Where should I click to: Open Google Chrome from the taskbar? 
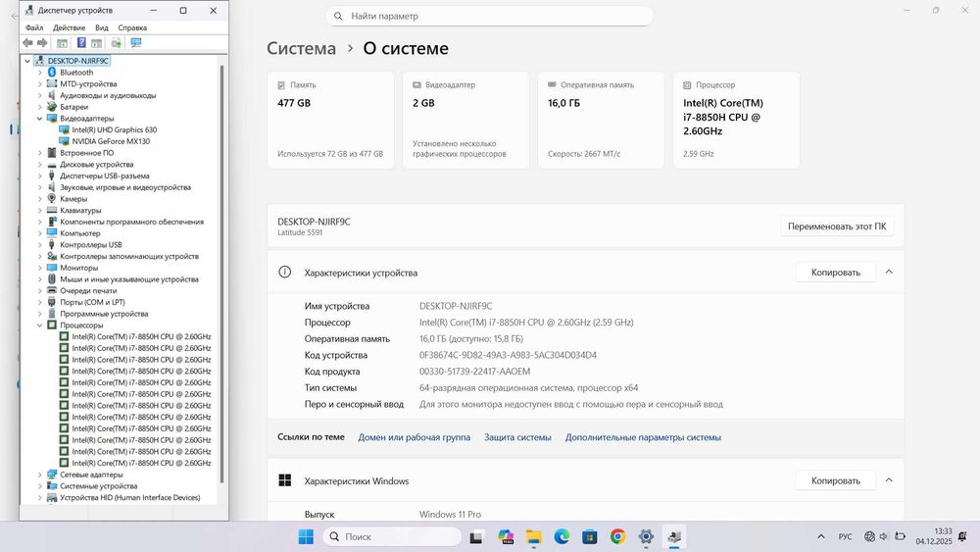coord(617,536)
